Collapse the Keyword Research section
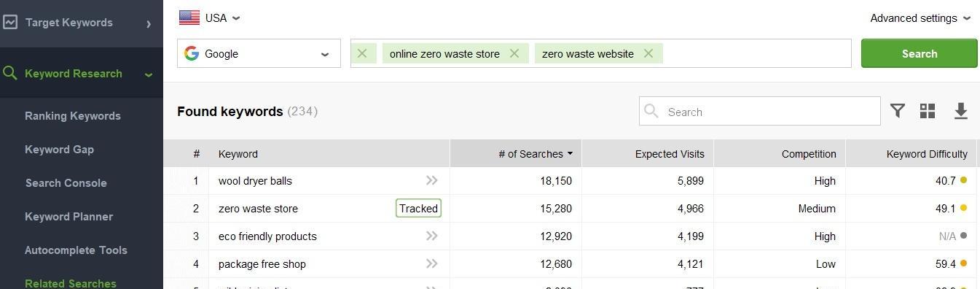The image size is (980, 289). pos(82,74)
